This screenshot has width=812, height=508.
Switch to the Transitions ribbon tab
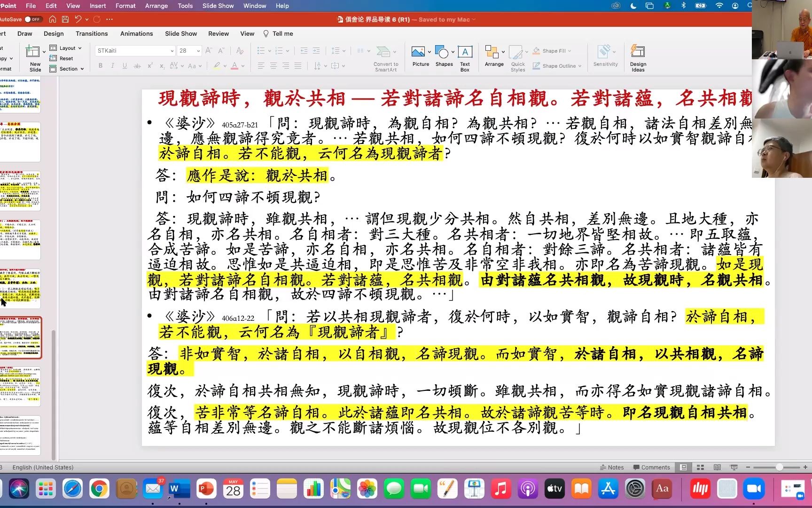[92, 33]
